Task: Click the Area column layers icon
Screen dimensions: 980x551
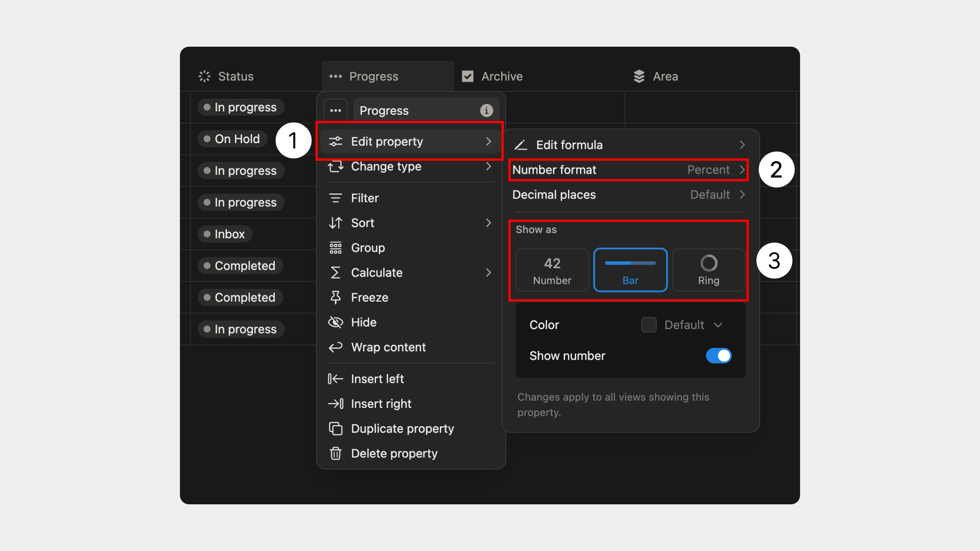Action: pos(639,76)
